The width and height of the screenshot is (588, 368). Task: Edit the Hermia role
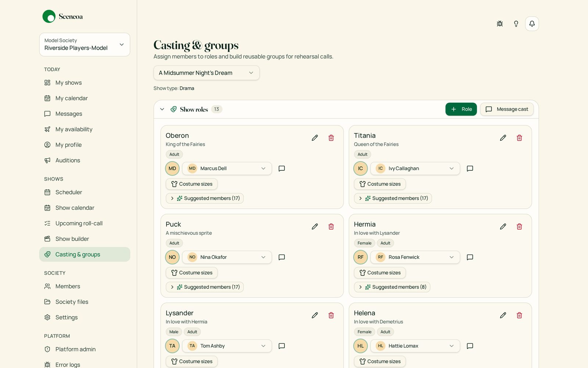coord(503,226)
